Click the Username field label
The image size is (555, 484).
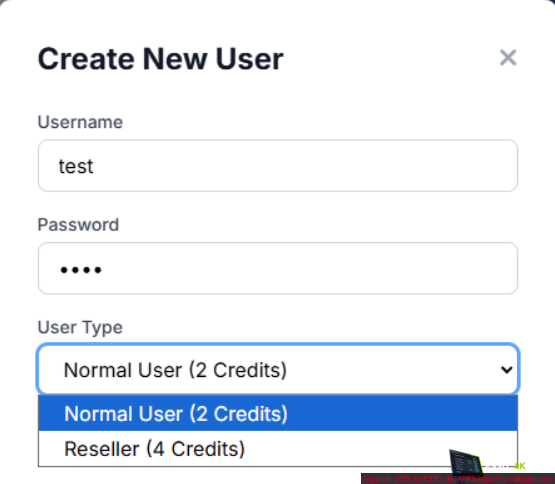(80, 123)
